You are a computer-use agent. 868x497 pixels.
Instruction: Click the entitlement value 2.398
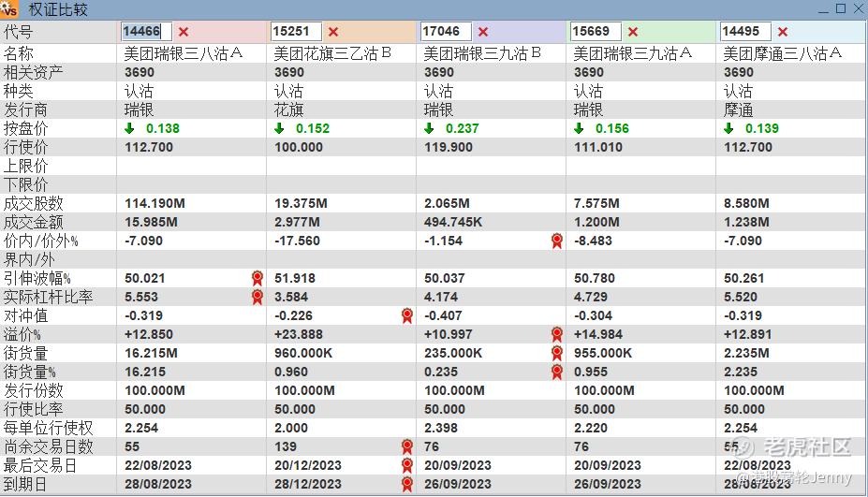pyautogui.click(x=441, y=428)
